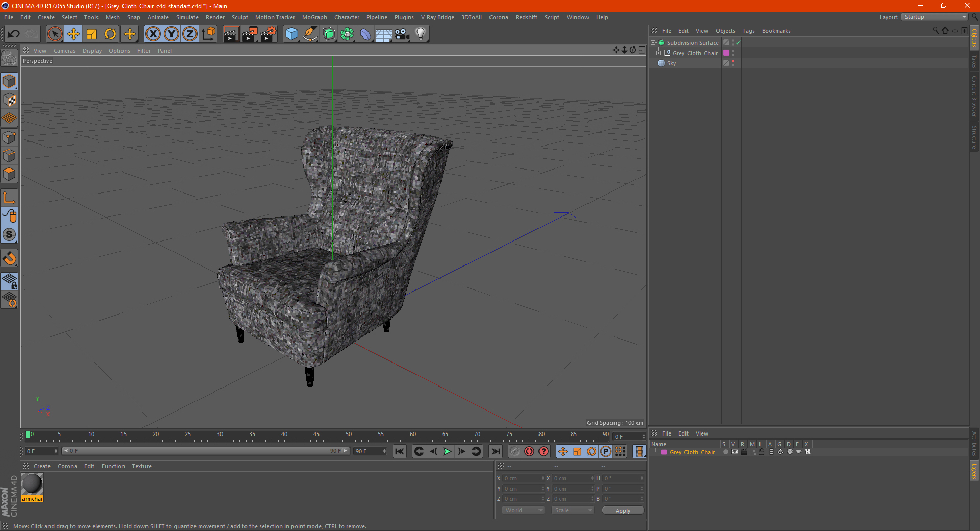Click the Undo arrow icon
This screenshot has width=980, height=531.
pos(14,34)
